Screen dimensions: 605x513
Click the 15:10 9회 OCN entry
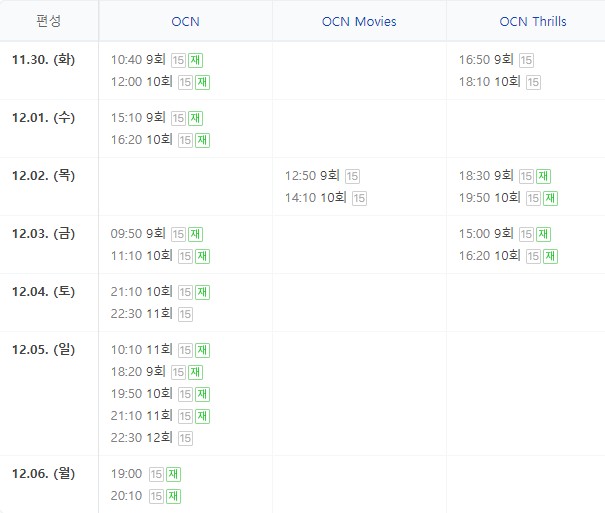(138, 118)
